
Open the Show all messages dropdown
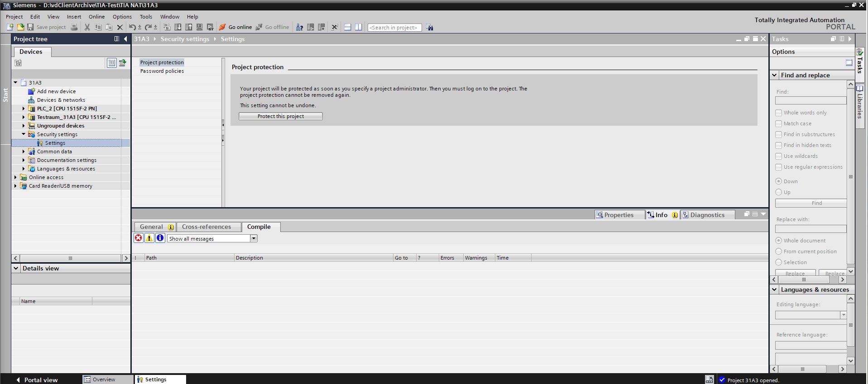[x=254, y=238]
